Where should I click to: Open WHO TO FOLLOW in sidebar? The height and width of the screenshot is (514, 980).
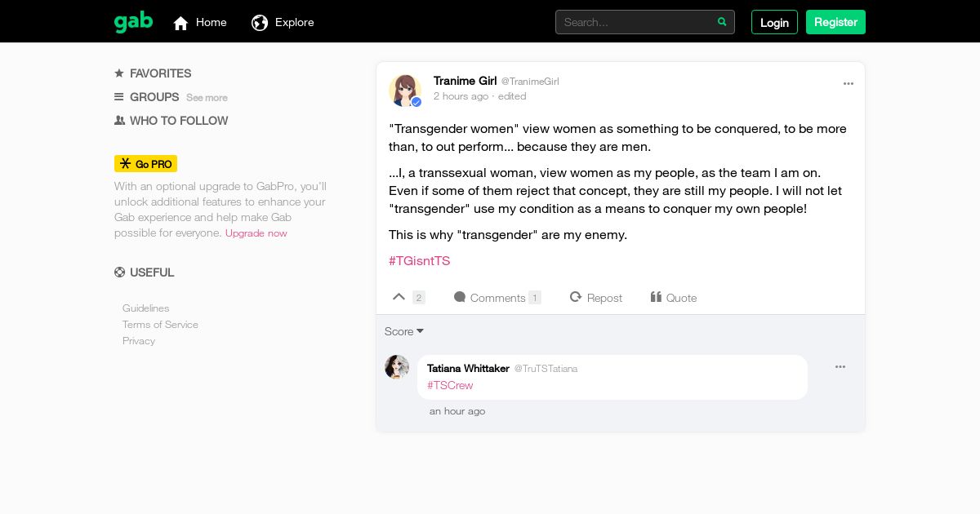coord(179,121)
